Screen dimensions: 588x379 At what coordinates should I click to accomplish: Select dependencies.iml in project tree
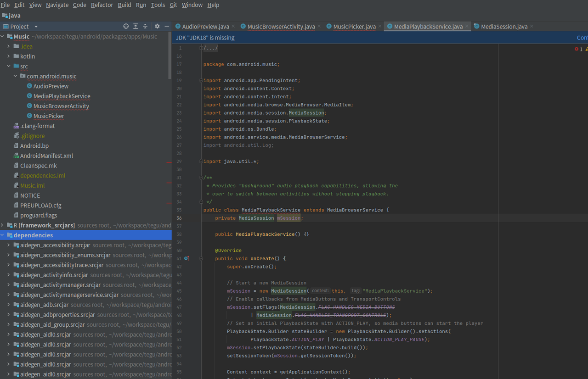coord(43,176)
